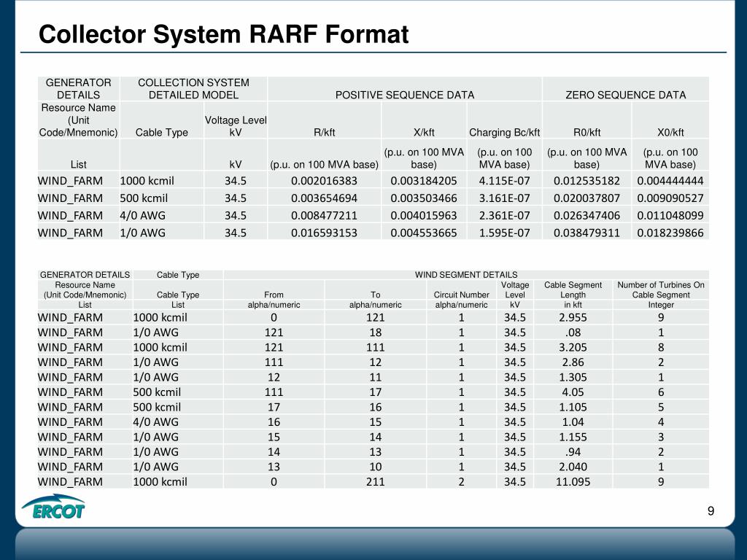
Task: Click X0 value 0.009090527
Action: pos(670,198)
